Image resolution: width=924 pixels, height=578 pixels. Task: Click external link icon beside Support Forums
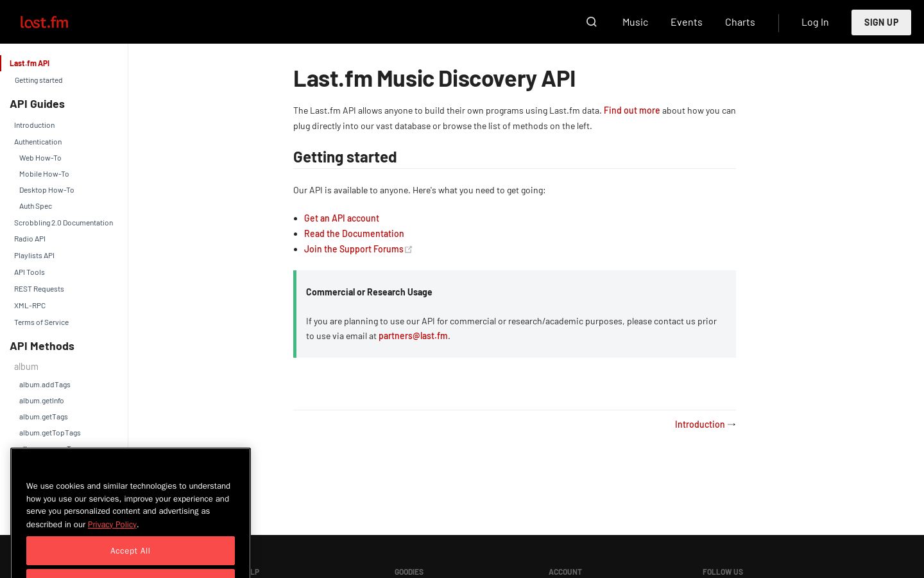(x=409, y=250)
